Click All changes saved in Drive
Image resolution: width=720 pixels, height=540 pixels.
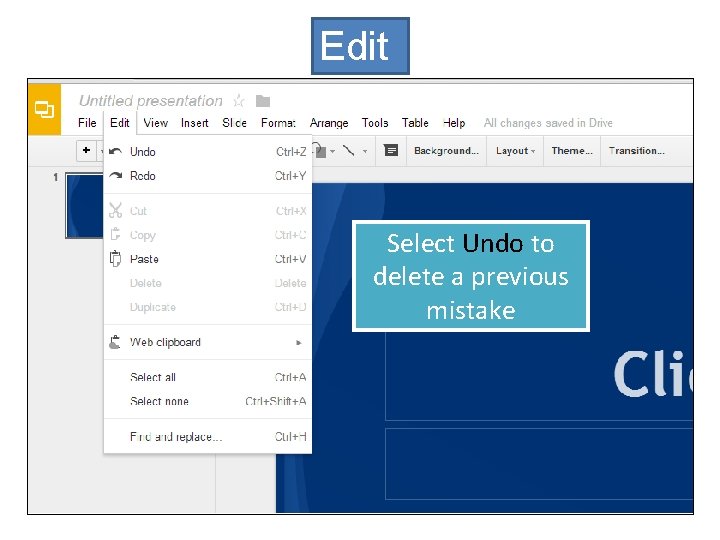pyautogui.click(x=548, y=123)
